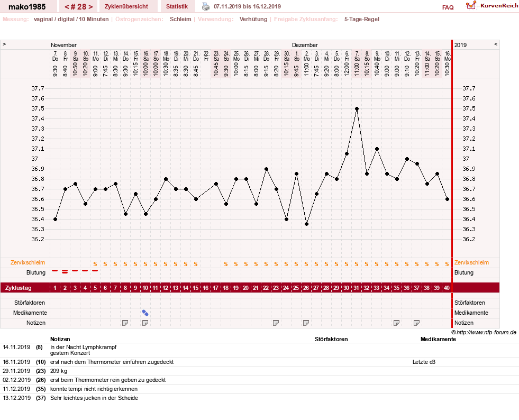Click the note text 'In der Nacht Lymphkrampf'
The width and height of the screenshot is (519, 420).
[84, 347]
